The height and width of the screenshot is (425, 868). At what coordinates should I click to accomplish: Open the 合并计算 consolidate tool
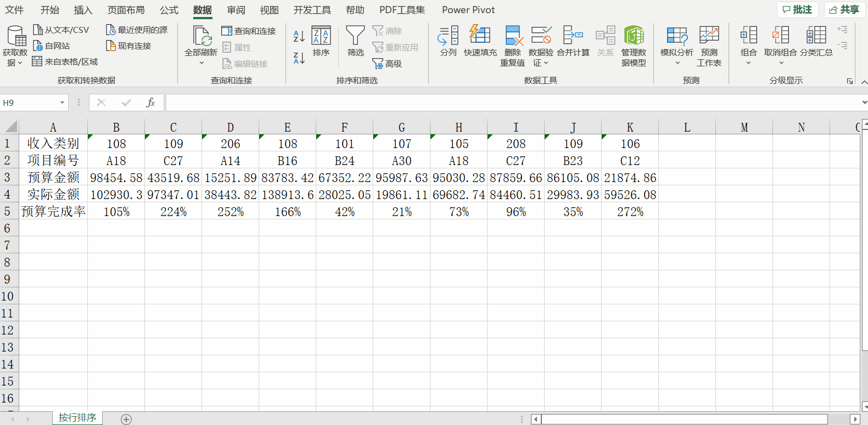(573, 36)
